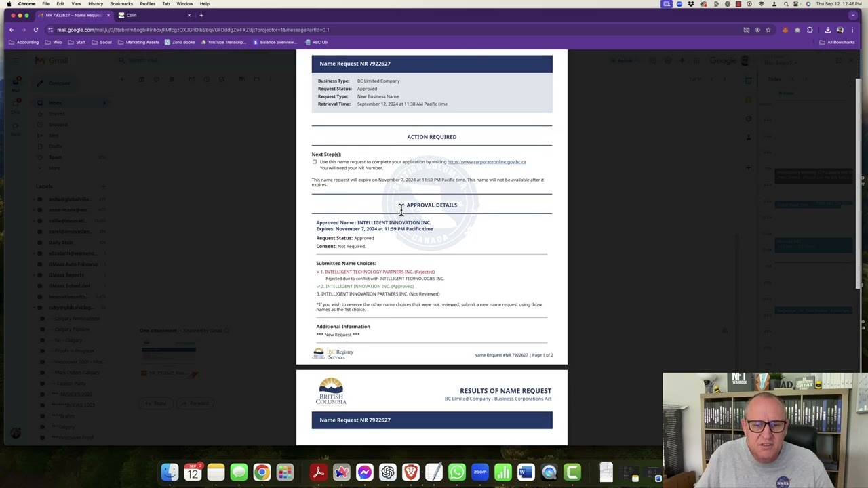Open QuickTime Player from the Dock

(x=549, y=472)
